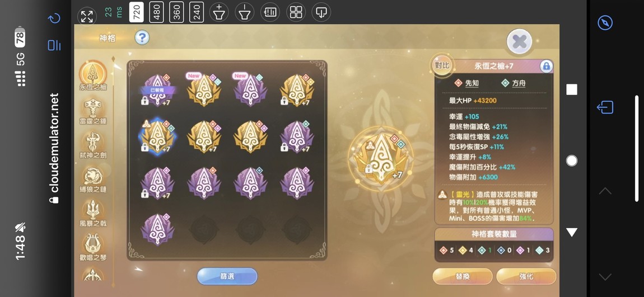The width and height of the screenshot is (644, 297).
Task: Switch stream resolution to 480
Action: (x=156, y=12)
